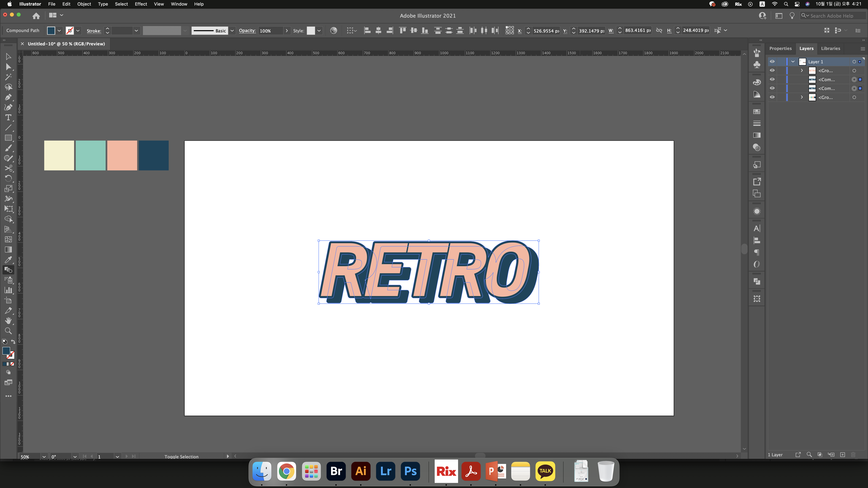Open the Style dropdown
The width and height of the screenshot is (868, 488).
point(319,31)
